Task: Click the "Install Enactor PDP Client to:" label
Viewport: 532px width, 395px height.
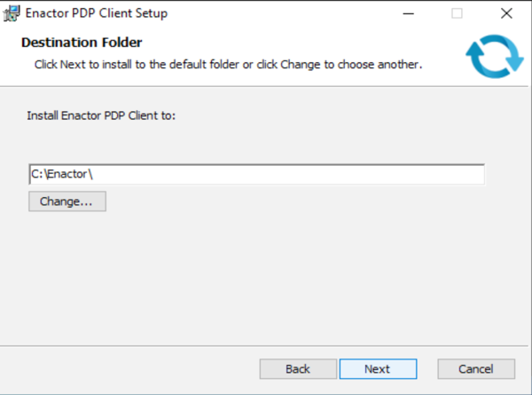Action: (x=102, y=115)
